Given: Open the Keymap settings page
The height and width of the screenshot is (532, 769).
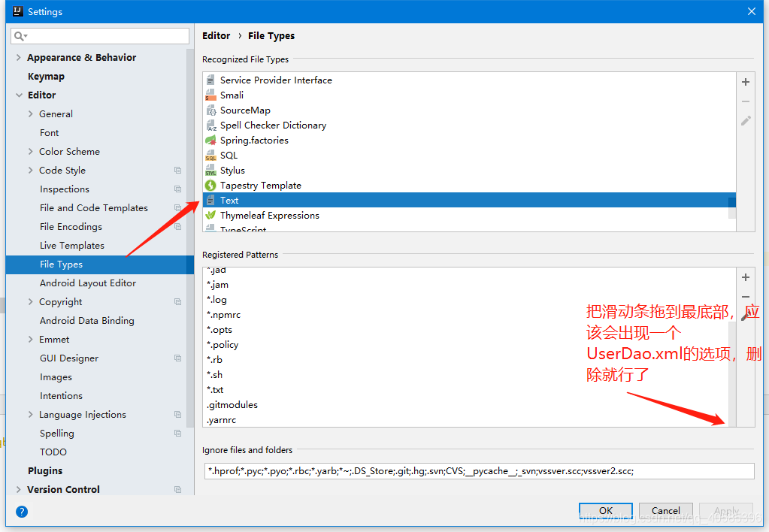Looking at the screenshot, I should (46, 77).
